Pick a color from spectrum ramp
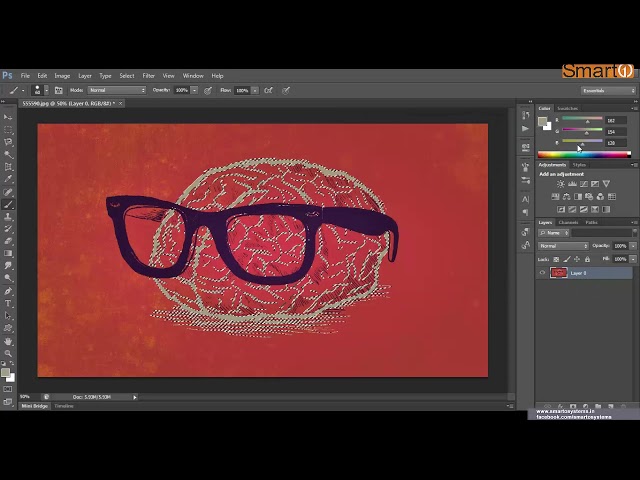640x480 pixels. click(584, 155)
